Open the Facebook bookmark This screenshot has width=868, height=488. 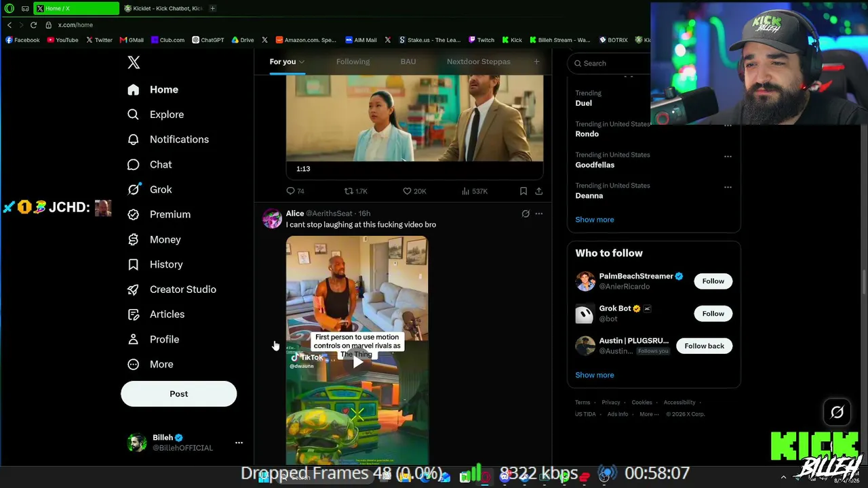[22, 40]
